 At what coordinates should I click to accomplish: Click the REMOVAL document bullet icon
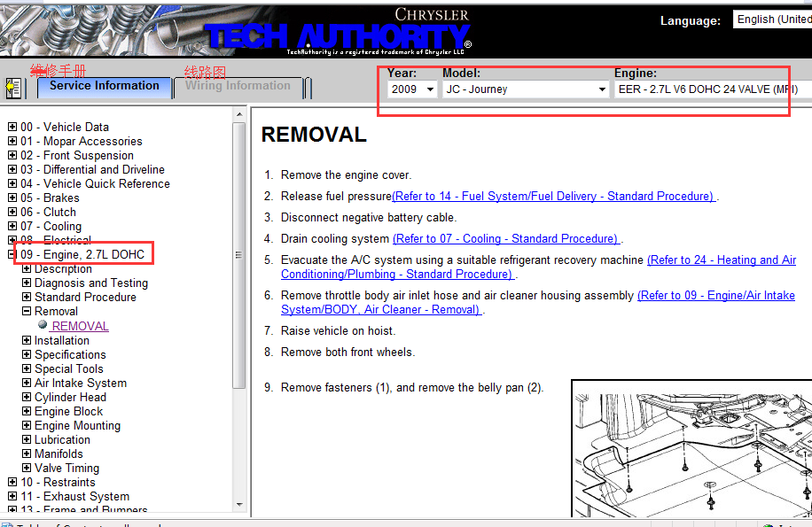(x=43, y=325)
